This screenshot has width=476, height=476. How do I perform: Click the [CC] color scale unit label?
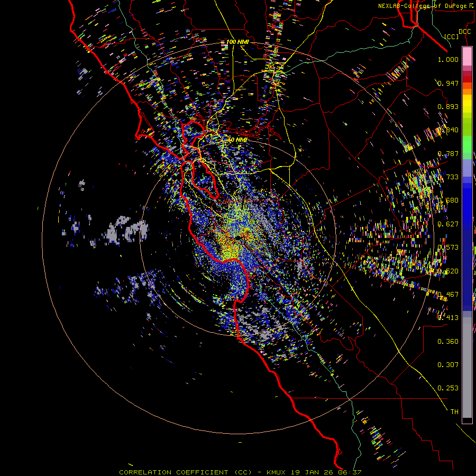(x=452, y=36)
